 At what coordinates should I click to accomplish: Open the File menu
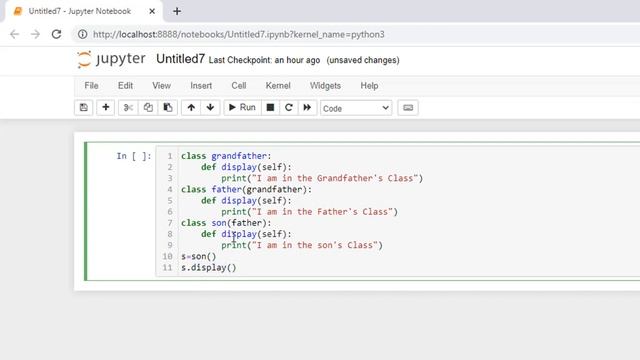pyautogui.click(x=91, y=86)
